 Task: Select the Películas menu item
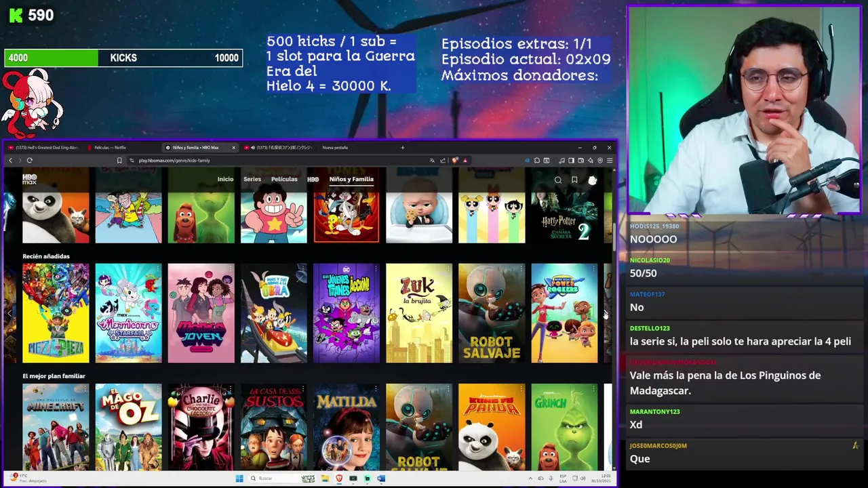[x=284, y=180]
